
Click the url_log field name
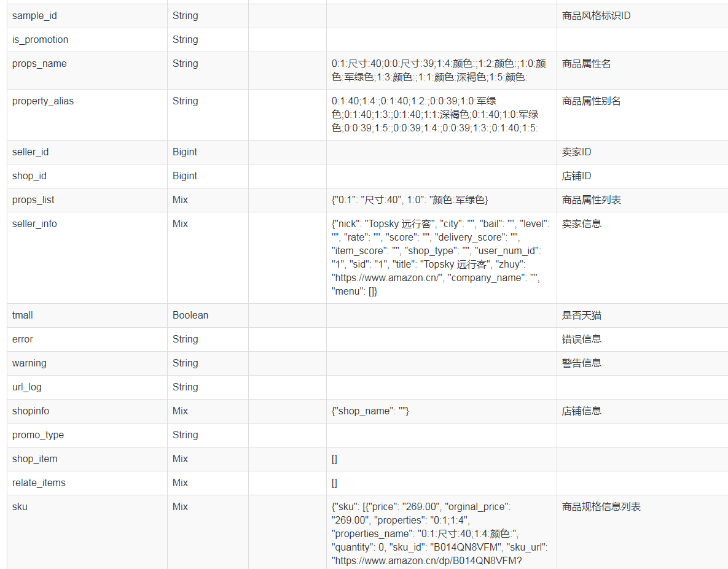coord(26,387)
